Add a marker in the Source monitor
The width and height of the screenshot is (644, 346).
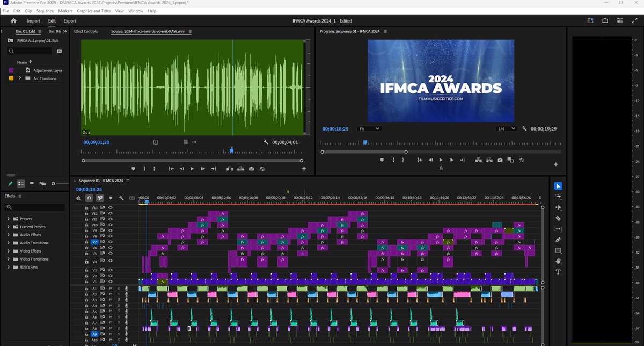pos(134,169)
